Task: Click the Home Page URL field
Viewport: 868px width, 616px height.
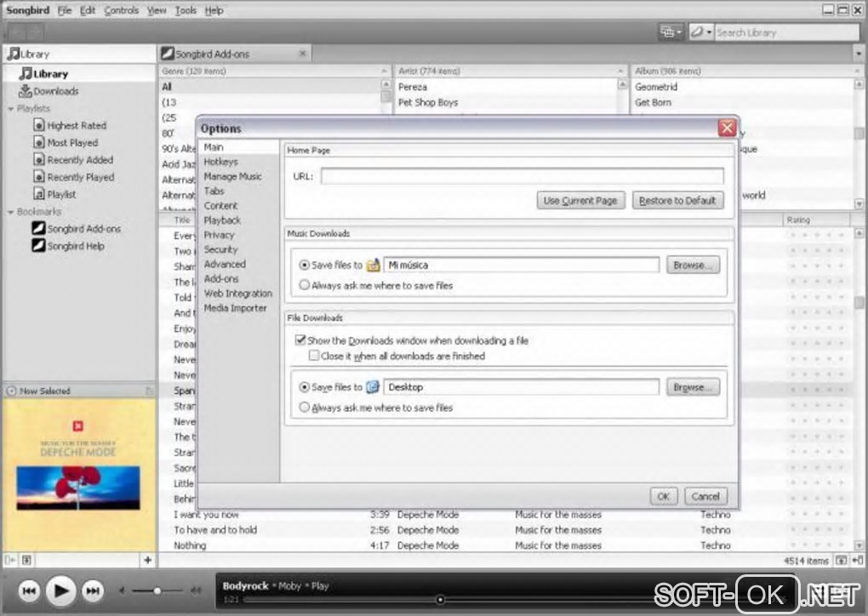Action: coord(522,176)
